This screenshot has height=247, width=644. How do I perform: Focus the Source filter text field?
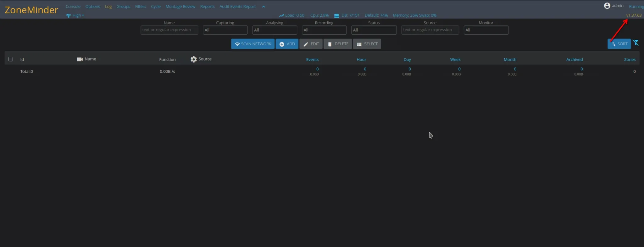coord(430,30)
